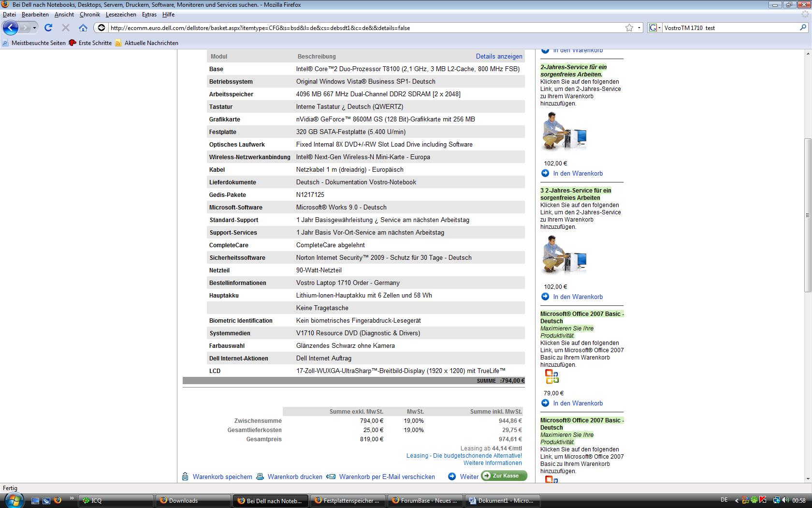Click '974,61 €' total including tax

pyautogui.click(x=510, y=439)
